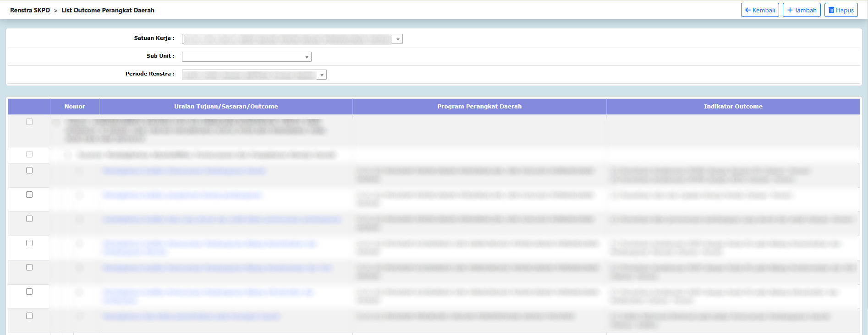This screenshot has width=868, height=335.
Task: Enable the sixth table row checkbox
Action: pos(29,243)
